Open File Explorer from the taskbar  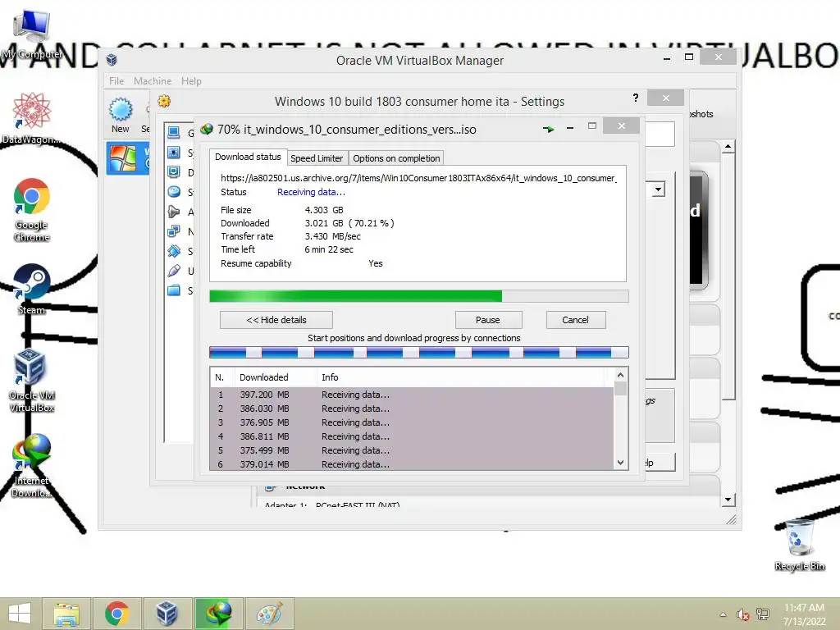66,614
